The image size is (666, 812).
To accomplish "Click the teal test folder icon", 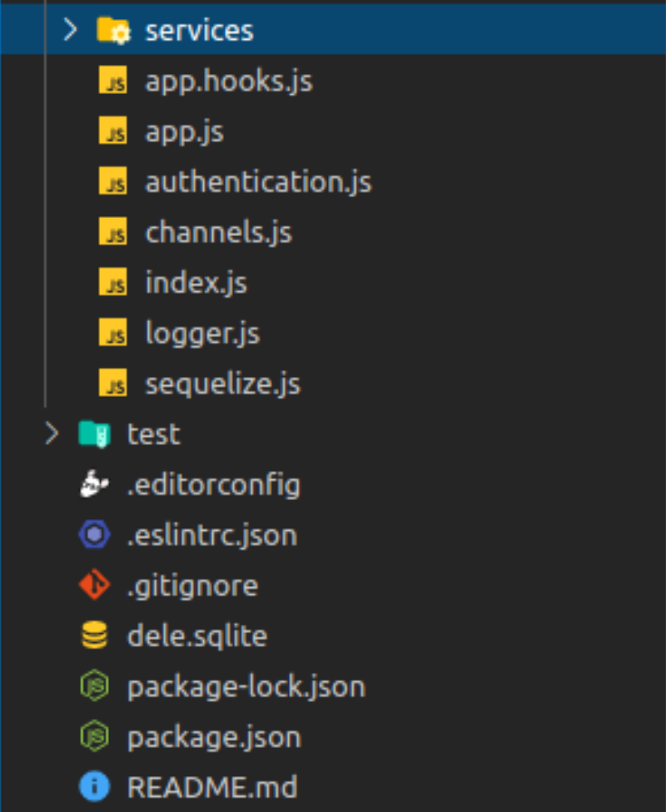I will pos(94,433).
